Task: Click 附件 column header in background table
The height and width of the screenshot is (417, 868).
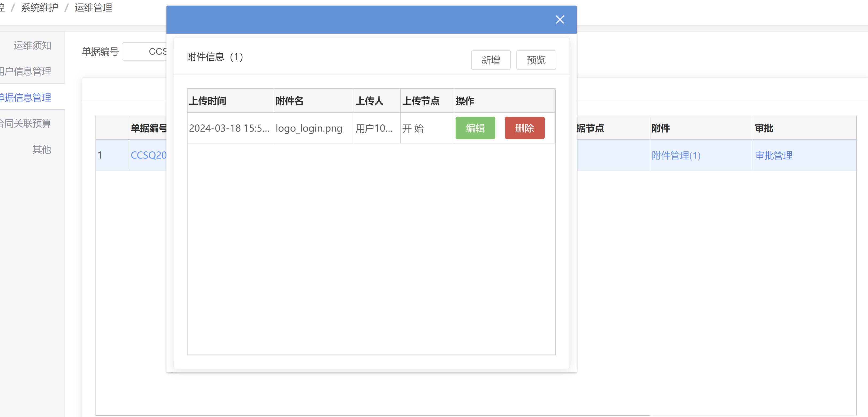Action: point(701,128)
